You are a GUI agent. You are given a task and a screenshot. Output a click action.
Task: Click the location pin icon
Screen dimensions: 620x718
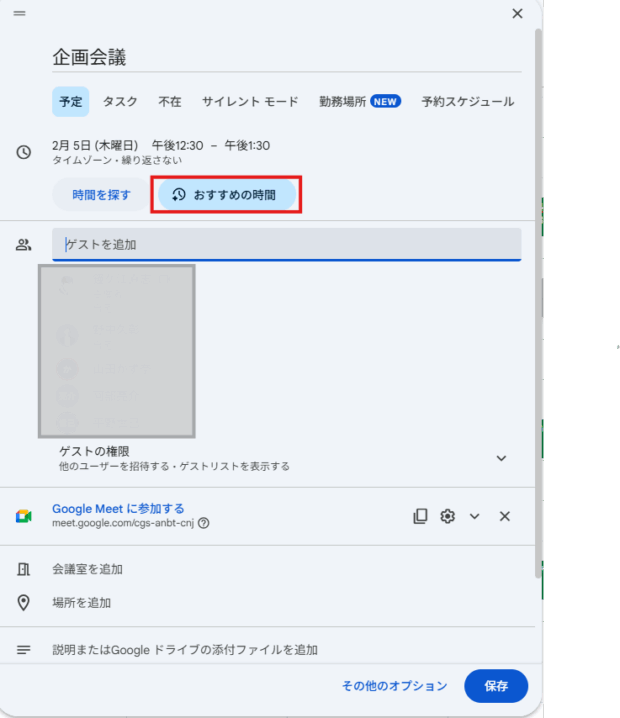coord(24,603)
